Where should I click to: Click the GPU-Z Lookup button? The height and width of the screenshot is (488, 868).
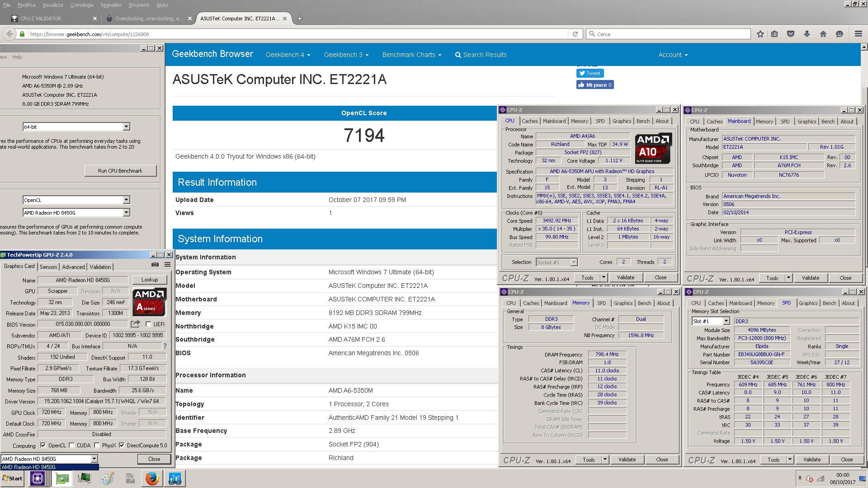point(150,280)
